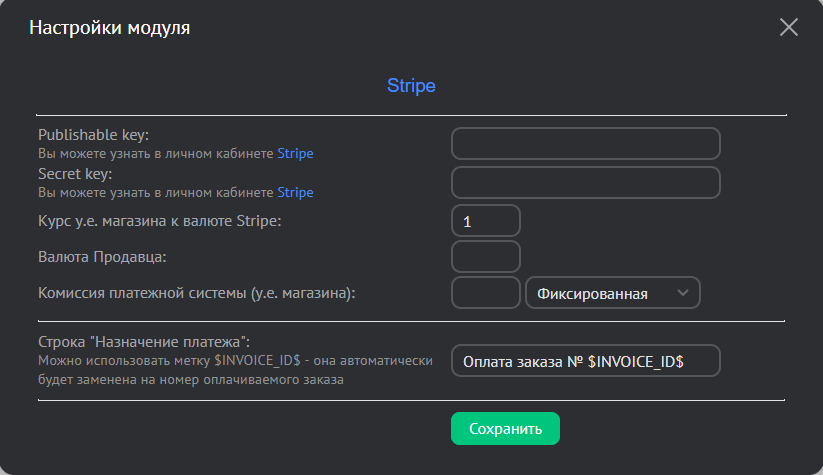Screen dimensions: 823x475
Task: Click the "Курс у.е. магазина" label
Action: 160,221
